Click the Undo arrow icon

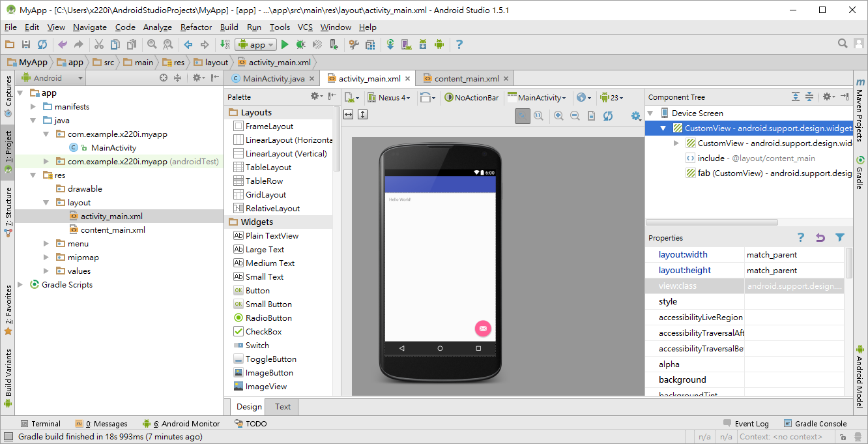point(63,44)
